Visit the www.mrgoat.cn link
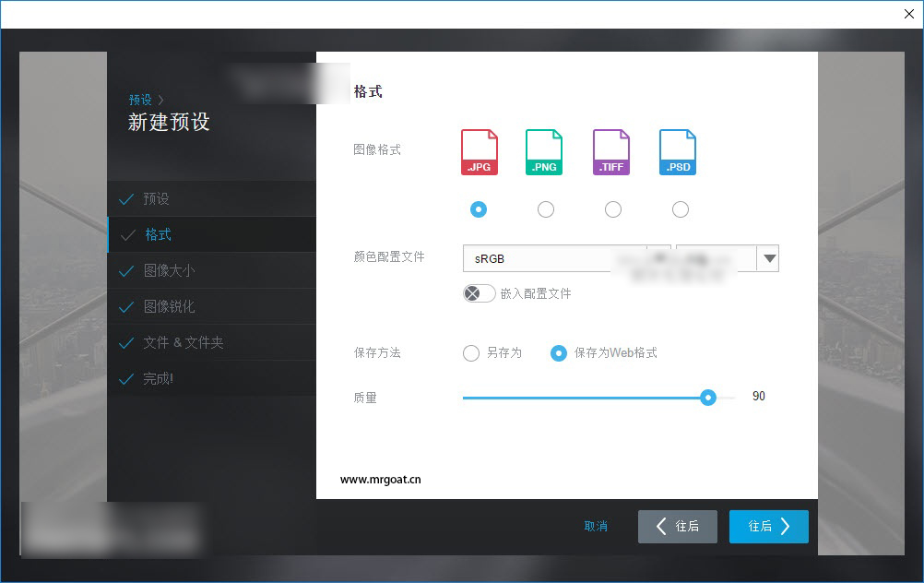Image resolution: width=924 pixels, height=583 pixels. (380, 480)
